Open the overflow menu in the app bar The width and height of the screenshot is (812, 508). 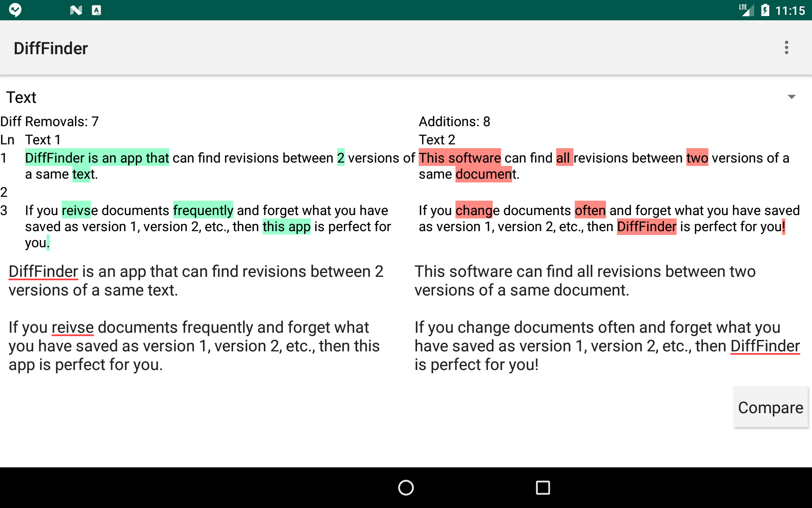[x=787, y=47]
